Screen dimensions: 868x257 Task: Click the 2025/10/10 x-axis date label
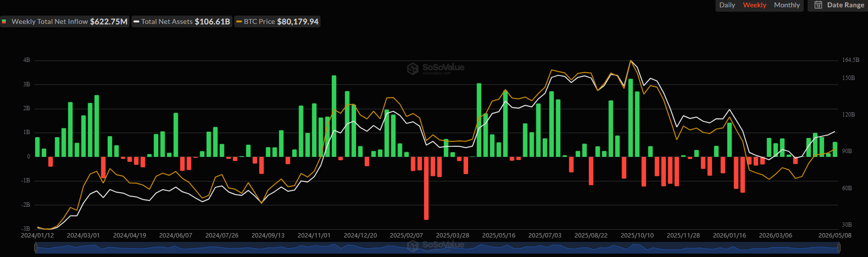tap(637, 235)
